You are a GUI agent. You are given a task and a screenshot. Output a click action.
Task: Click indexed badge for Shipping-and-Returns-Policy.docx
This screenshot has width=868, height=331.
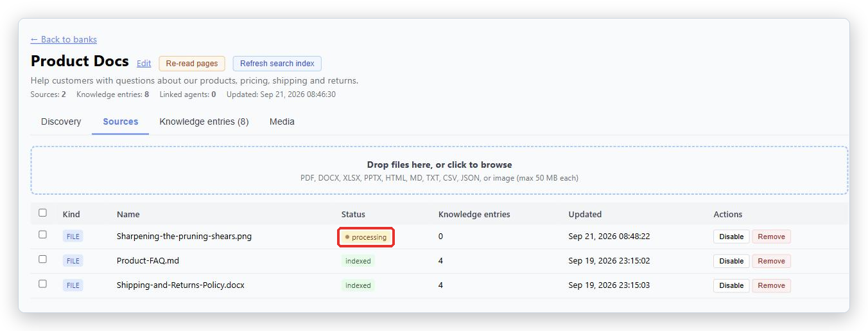pyautogui.click(x=358, y=285)
